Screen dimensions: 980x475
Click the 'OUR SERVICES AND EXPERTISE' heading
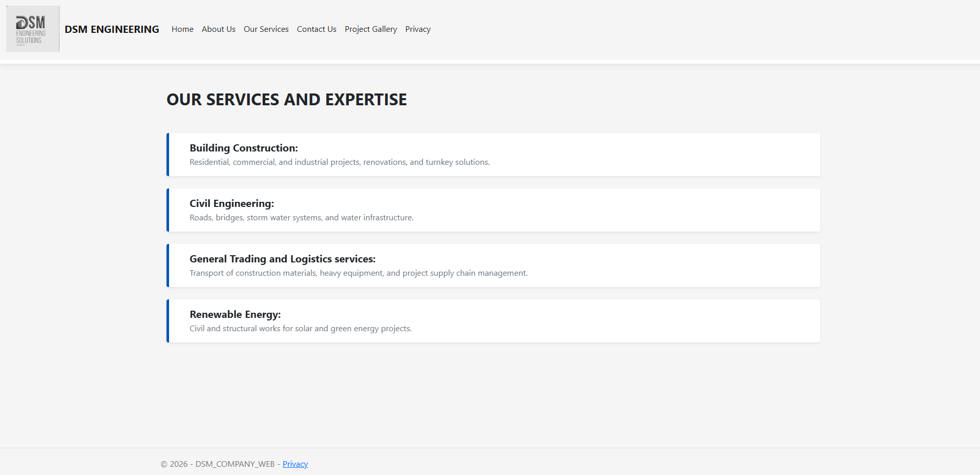point(287,100)
